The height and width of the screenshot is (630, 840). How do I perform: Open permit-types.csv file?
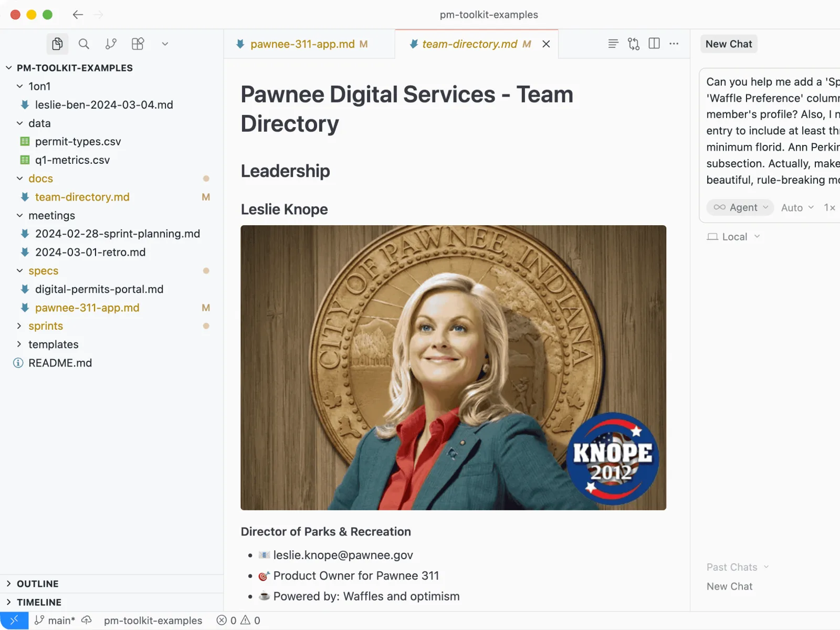(78, 142)
